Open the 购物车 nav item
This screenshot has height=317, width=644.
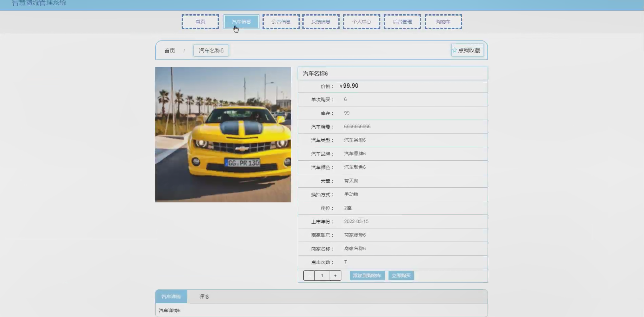pyautogui.click(x=443, y=22)
